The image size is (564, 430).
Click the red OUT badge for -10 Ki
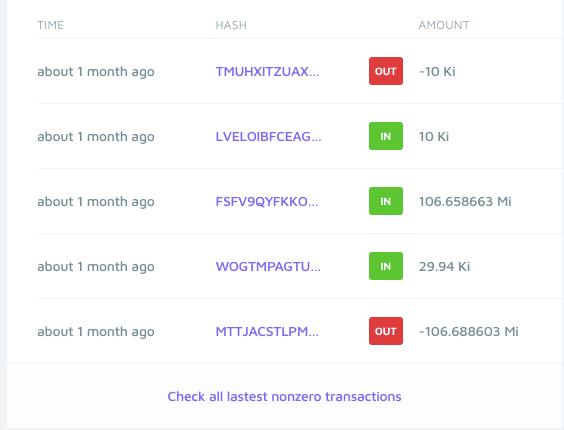pyautogui.click(x=386, y=71)
